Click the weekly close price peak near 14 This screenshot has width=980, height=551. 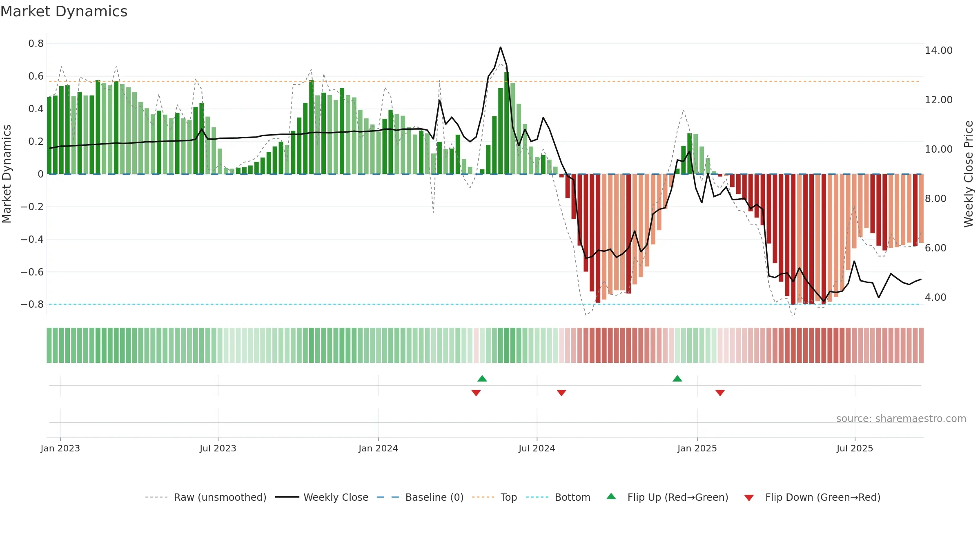(x=501, y=47)
